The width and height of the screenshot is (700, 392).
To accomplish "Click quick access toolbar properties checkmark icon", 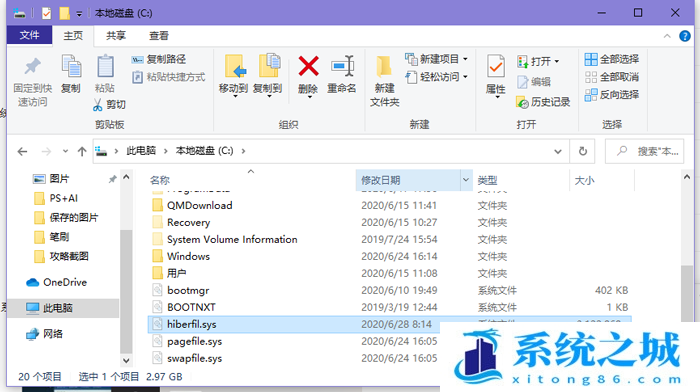I will coord(46,13).
